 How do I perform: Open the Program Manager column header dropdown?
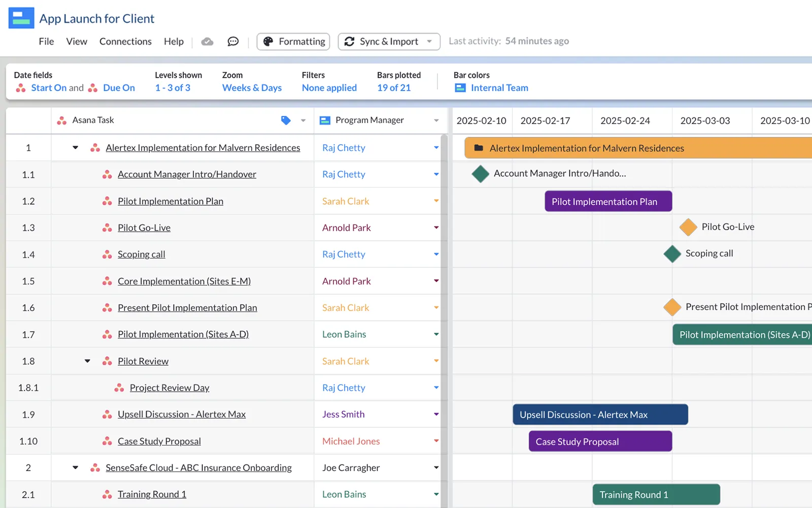tap(436, 120)
